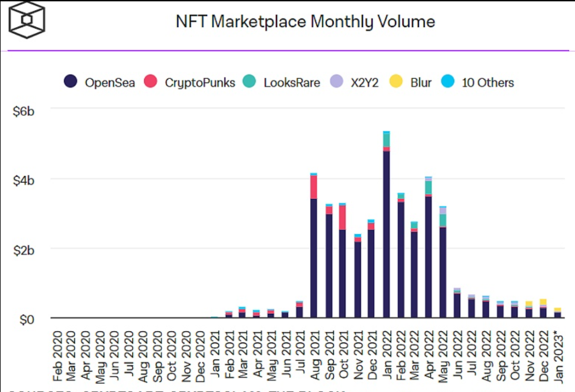Click the chart title NFT Marketplace Monthly Volume
Screen dimensions: 575x392
pyautogui.click(x=305, y=22)
